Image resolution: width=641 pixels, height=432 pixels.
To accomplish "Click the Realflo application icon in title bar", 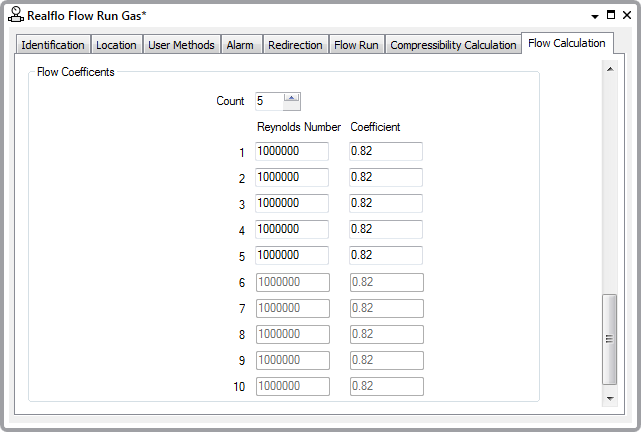I will coord(16,15).
